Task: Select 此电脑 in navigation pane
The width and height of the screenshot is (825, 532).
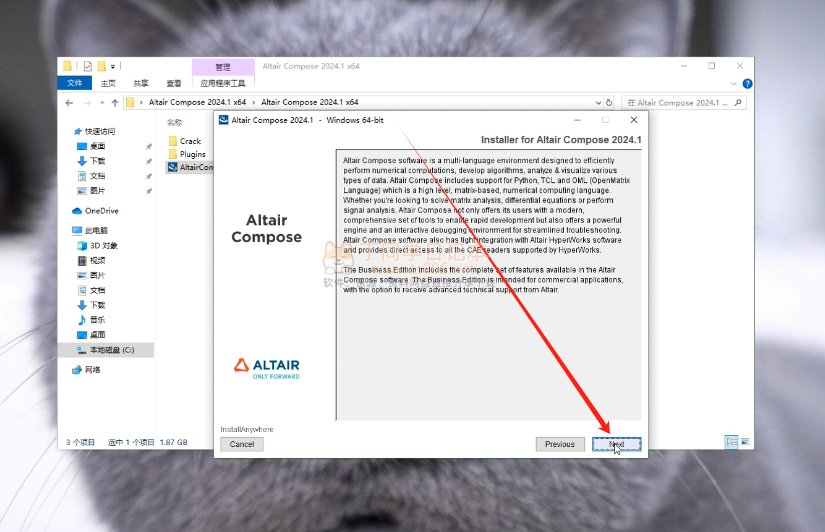Action: click(x=90, y=230)
